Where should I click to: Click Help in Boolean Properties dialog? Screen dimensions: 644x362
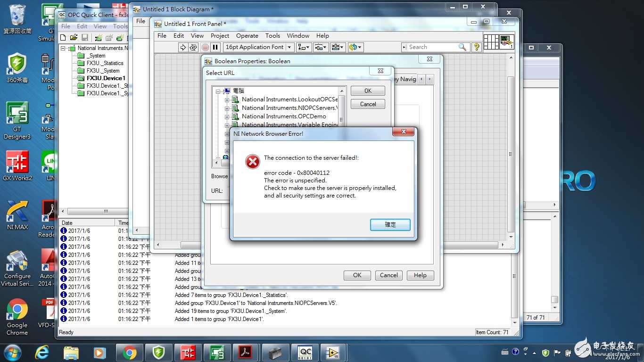pos(420,275)
